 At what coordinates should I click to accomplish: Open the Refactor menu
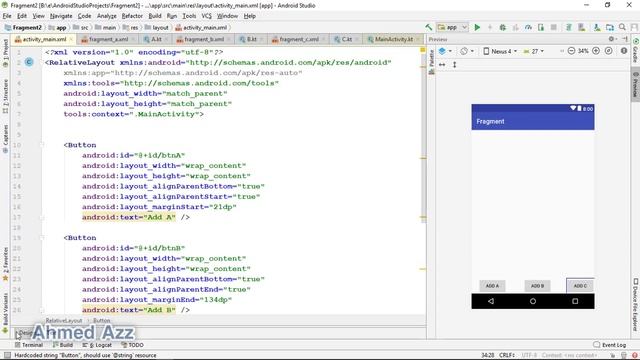click(132, 16)
